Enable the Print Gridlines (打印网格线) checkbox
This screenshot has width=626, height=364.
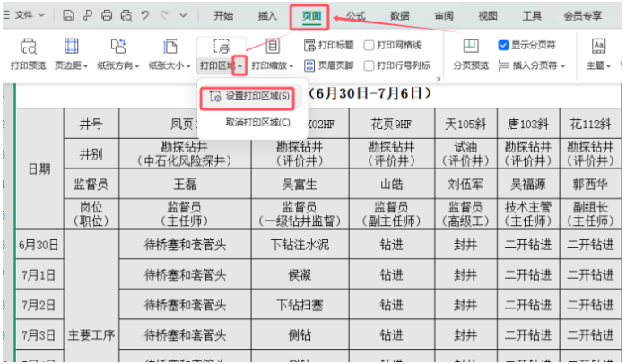tap(369, 45)
